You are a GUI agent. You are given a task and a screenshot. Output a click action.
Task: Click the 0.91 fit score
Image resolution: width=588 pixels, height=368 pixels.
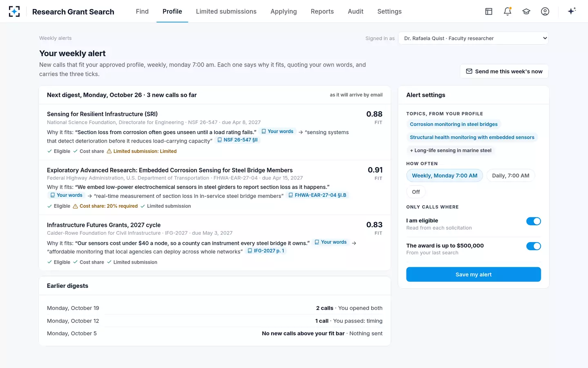(375, 170)
